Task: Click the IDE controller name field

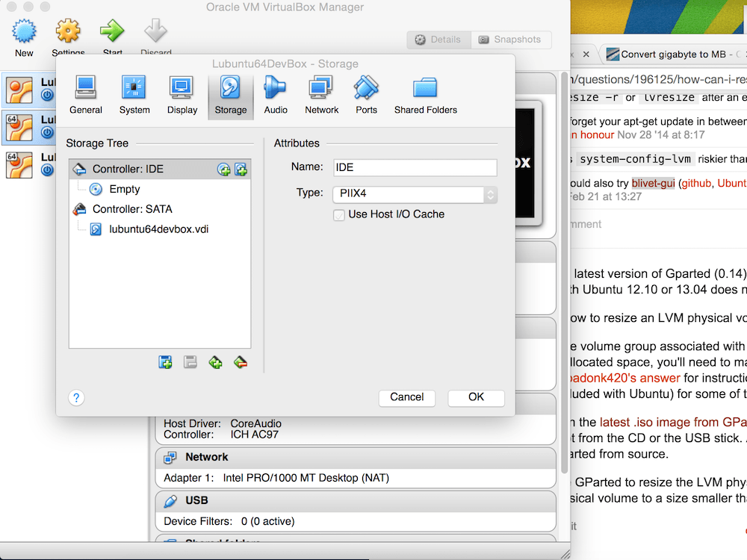Action: 415,167
